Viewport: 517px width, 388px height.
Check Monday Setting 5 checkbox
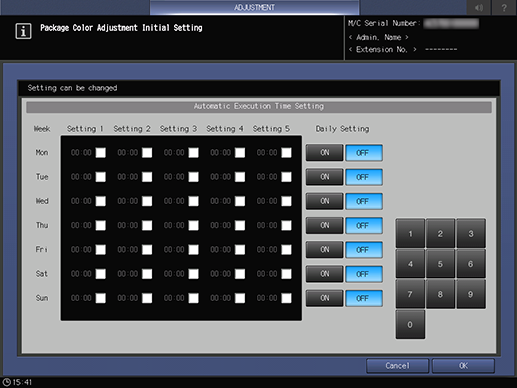pos(286,153)
